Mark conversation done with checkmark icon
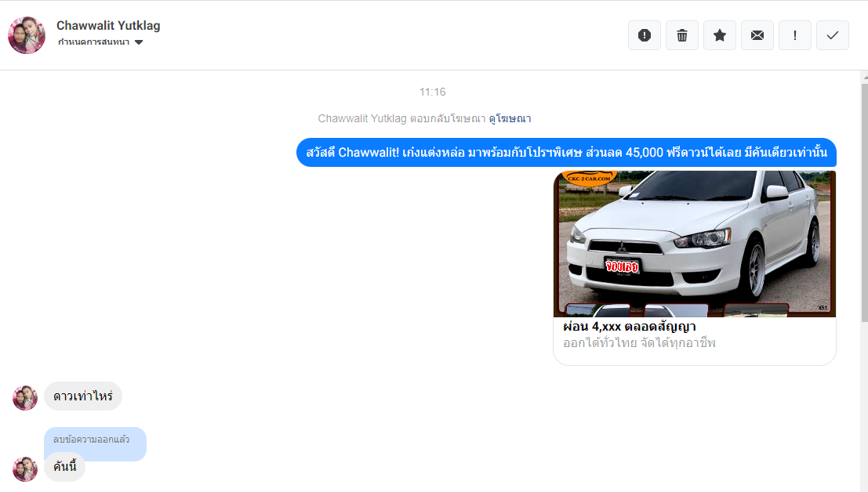 (x=832, y=35)
